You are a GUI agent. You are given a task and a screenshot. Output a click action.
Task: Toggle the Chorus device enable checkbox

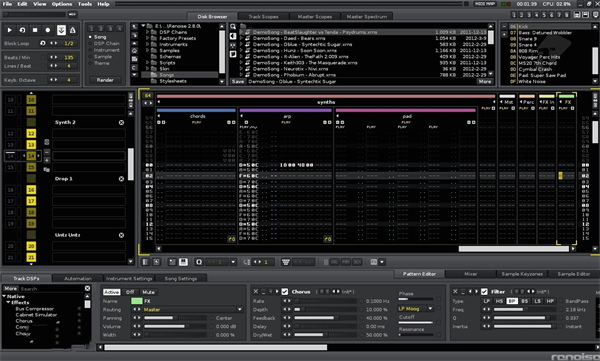[x=285, y=291]
